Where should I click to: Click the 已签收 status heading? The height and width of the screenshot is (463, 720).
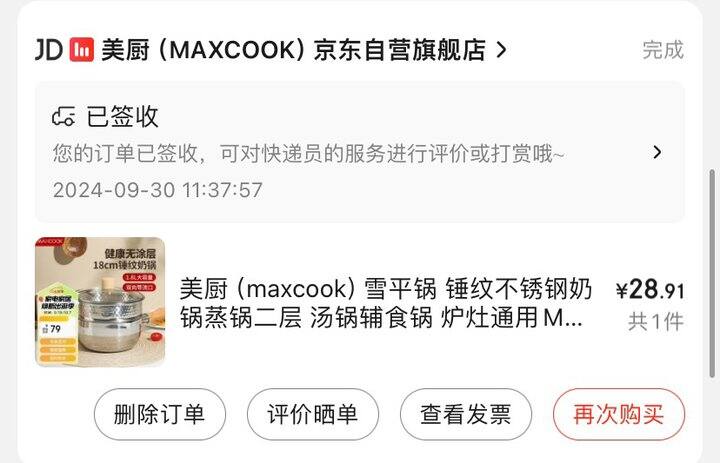click(x=123, y=116)
